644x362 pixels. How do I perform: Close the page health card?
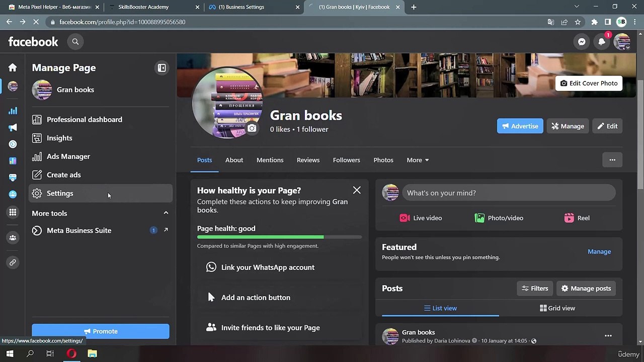click(x=357, y=190)
